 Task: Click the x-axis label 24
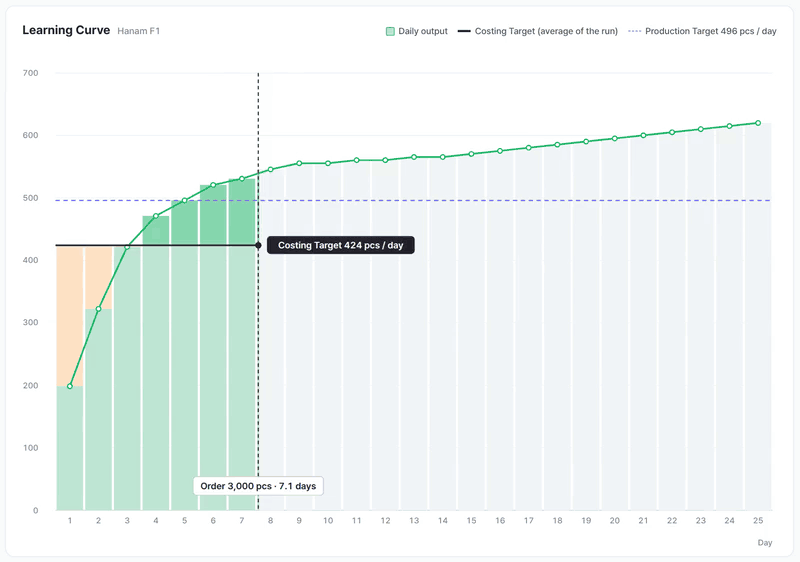pyautogui.click(x=729, y=521)
